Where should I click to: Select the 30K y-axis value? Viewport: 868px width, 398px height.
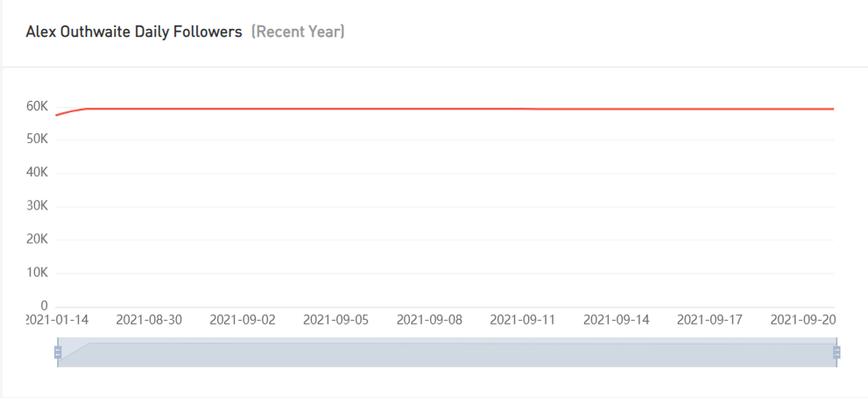pyautogui.click(x=37, y=206)
